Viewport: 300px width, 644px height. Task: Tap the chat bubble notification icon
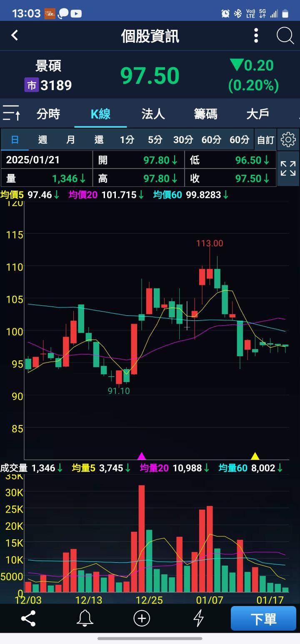point(63,13)
